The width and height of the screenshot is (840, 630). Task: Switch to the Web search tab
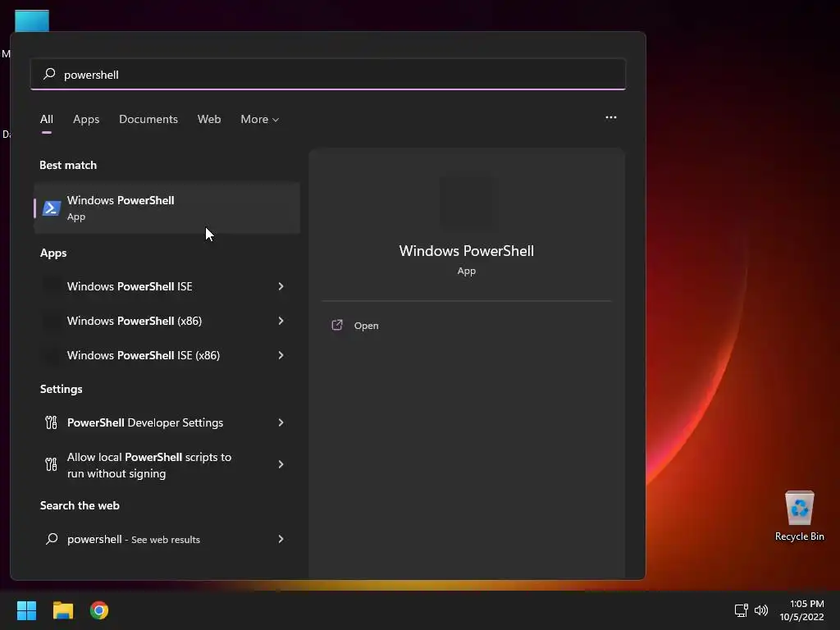tap(209, 119)
